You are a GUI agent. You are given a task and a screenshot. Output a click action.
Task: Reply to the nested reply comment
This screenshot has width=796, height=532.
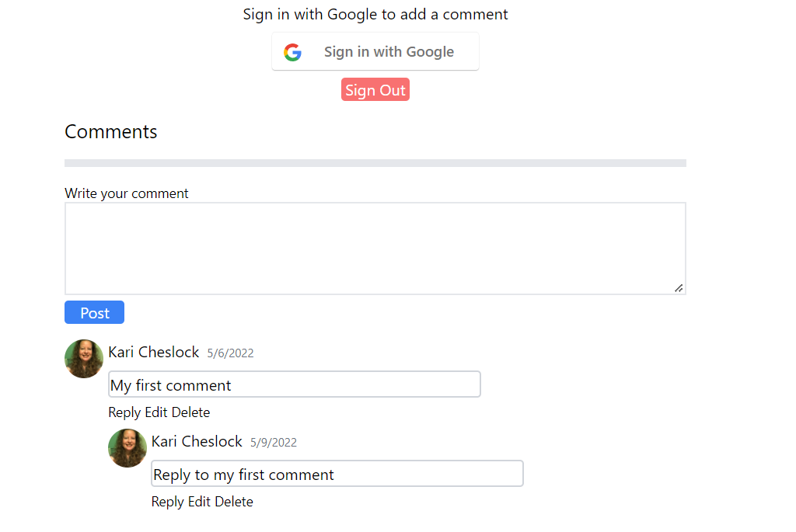(168, 502)
